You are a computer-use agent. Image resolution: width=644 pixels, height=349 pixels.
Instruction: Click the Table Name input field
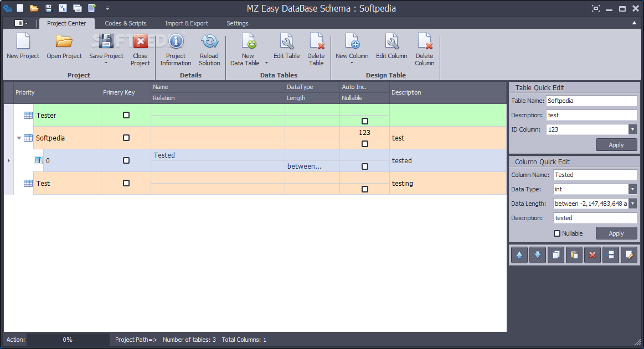click(591, 101)
